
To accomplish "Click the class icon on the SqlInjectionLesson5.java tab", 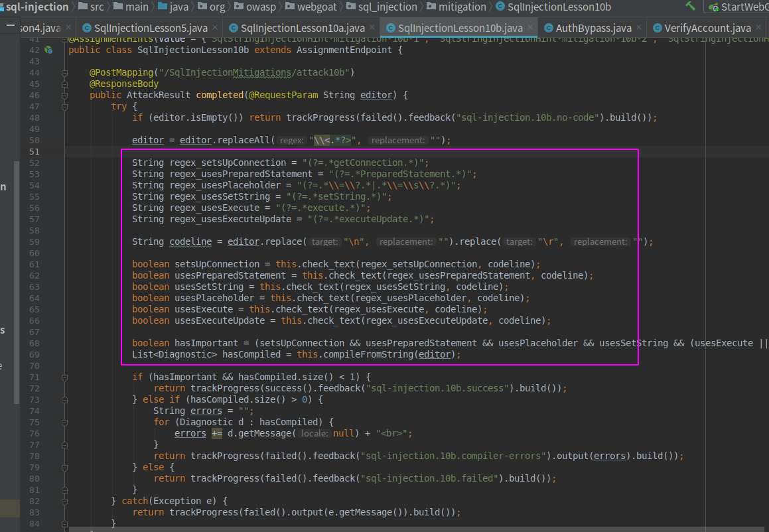I will click(87, 28).
